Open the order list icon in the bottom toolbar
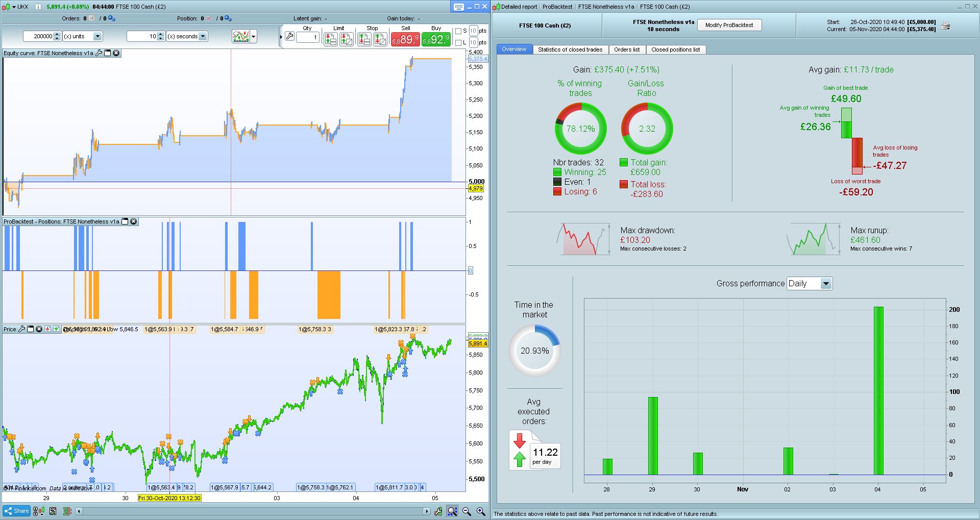Screen dimensions: 980x520 pos(53,511)
